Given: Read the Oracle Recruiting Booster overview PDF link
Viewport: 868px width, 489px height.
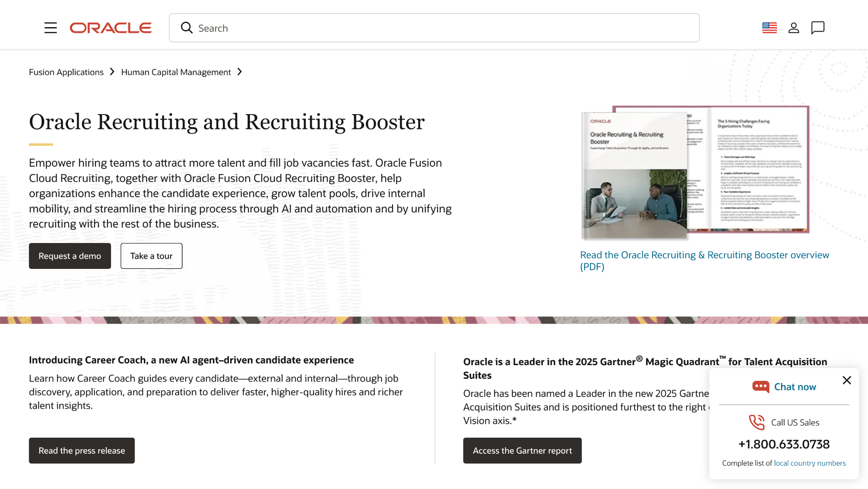Looking at the screenshot, I should (704, 261).
